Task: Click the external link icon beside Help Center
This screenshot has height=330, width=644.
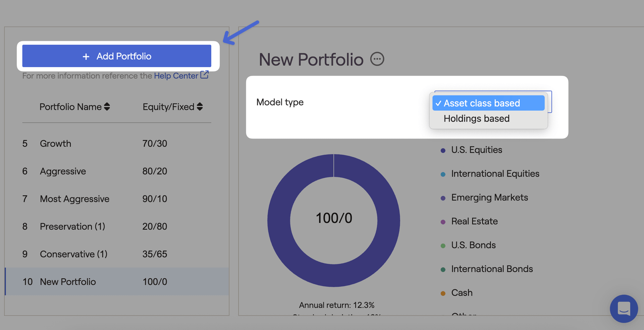Action: [x=204, y=75]
